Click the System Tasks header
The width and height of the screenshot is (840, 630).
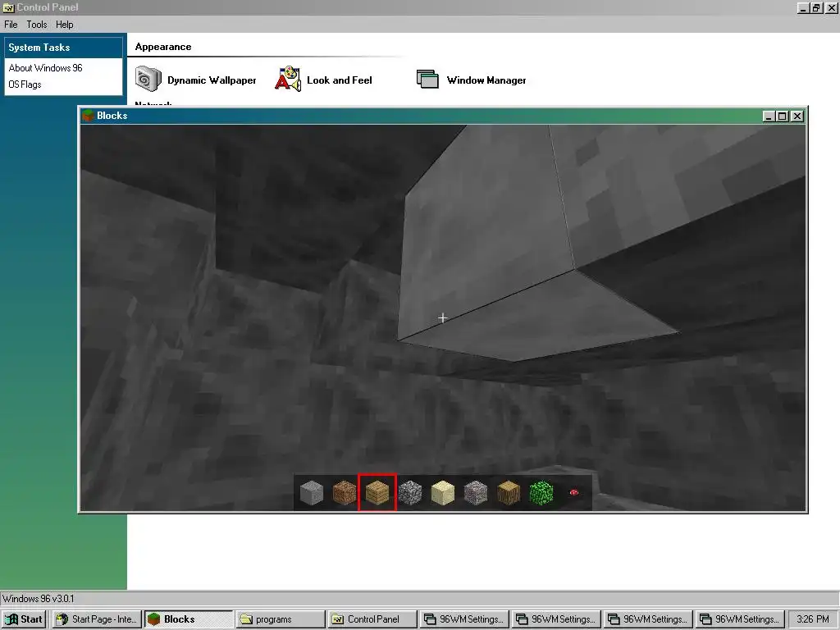(x=64, y=47)
